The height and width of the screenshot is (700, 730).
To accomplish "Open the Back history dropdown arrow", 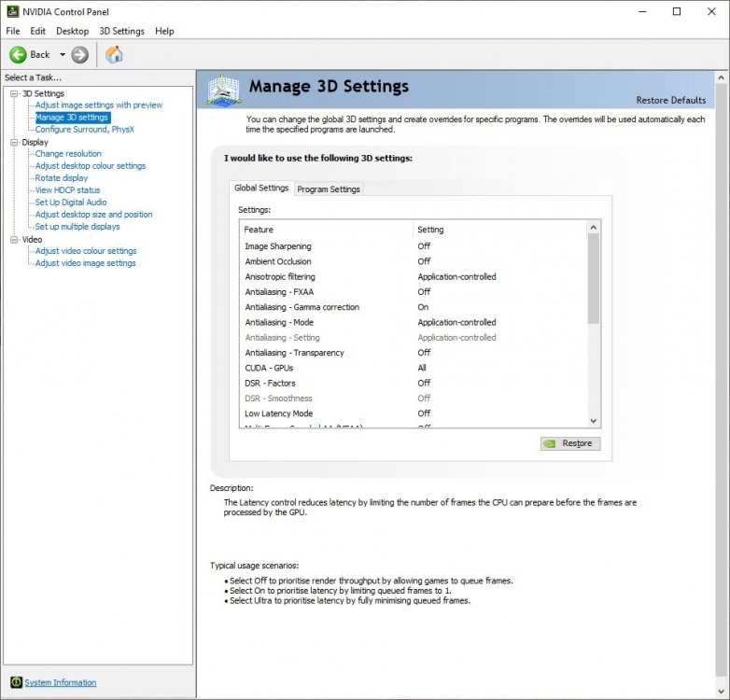I will coord(63,55).
